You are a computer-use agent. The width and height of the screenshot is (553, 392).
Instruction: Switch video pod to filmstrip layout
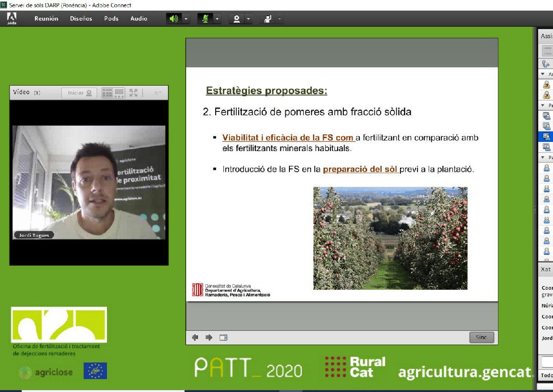tap(119, 93)
